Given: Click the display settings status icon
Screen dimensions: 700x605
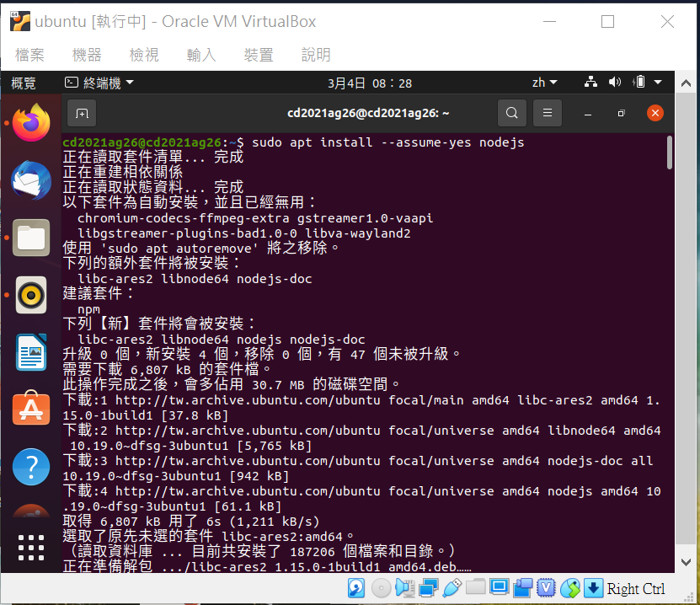Looking at the screenshot, I should point(500,586).
